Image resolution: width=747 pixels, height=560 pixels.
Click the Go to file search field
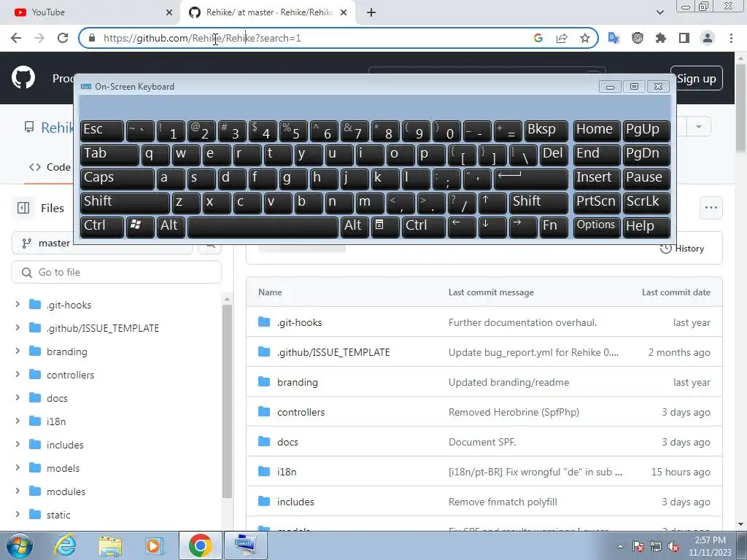[116, 272]
